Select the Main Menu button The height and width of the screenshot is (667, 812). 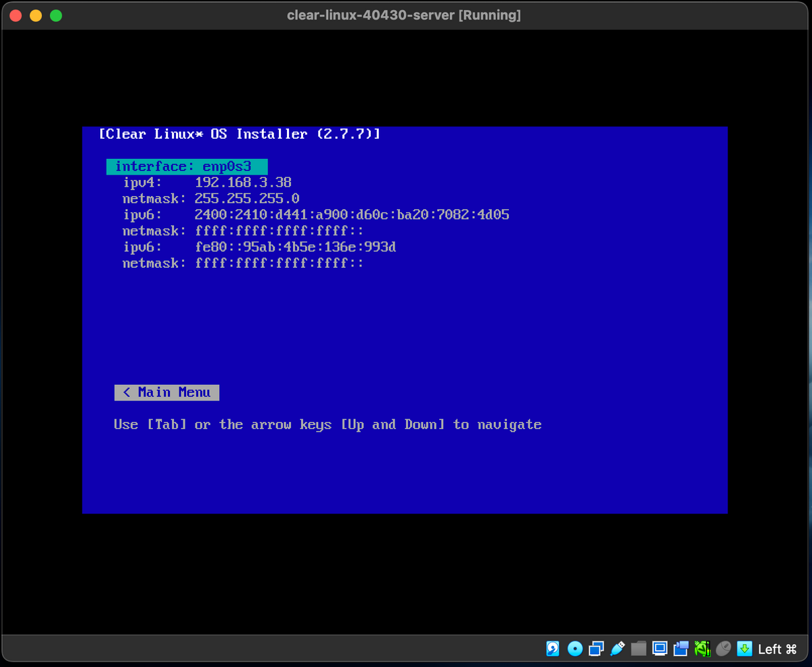coord(166,392)
